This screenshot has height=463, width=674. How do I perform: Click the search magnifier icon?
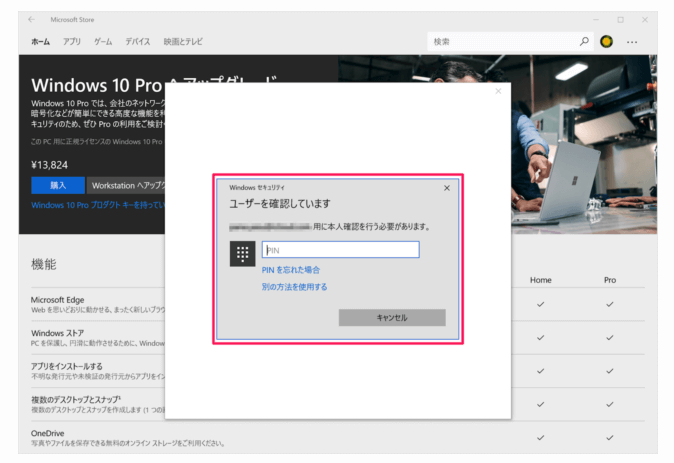(x=585, y=42)
